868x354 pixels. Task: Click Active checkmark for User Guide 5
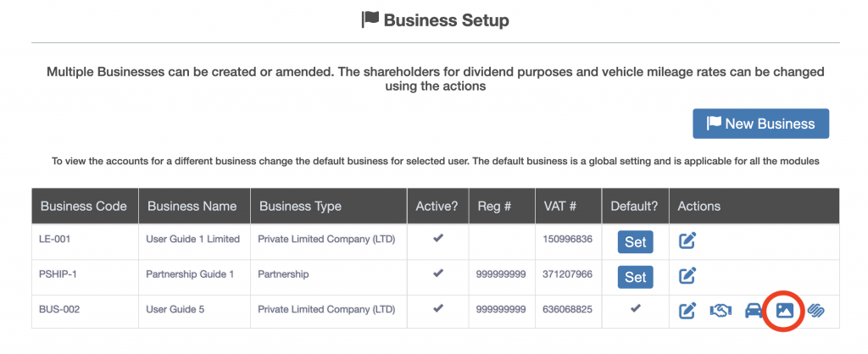point(438,309)
